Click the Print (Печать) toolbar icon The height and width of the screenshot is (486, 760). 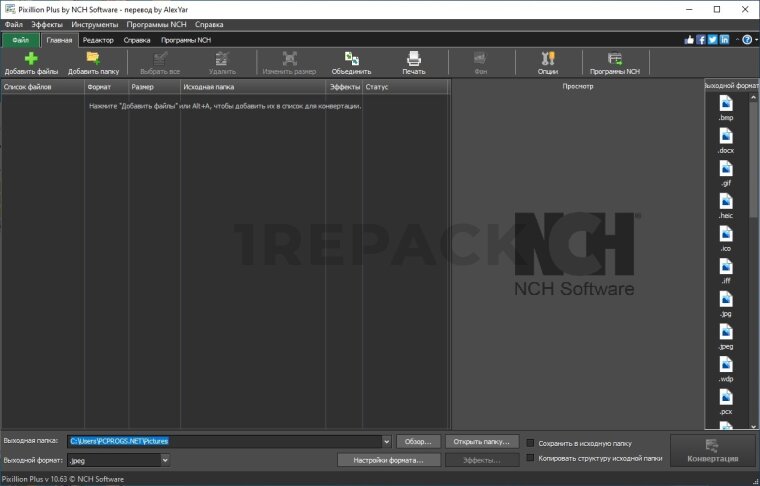(x=413, y=59)
